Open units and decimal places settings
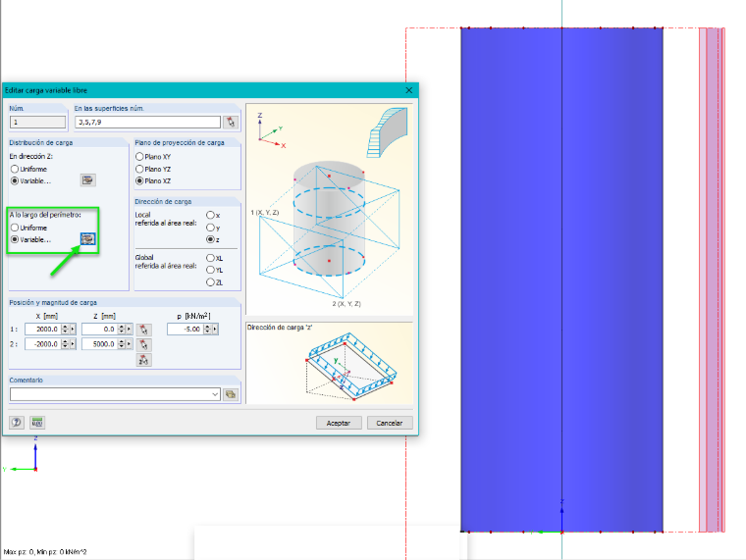The height and width of the screenshot is (560, 746). coord(37,422)
